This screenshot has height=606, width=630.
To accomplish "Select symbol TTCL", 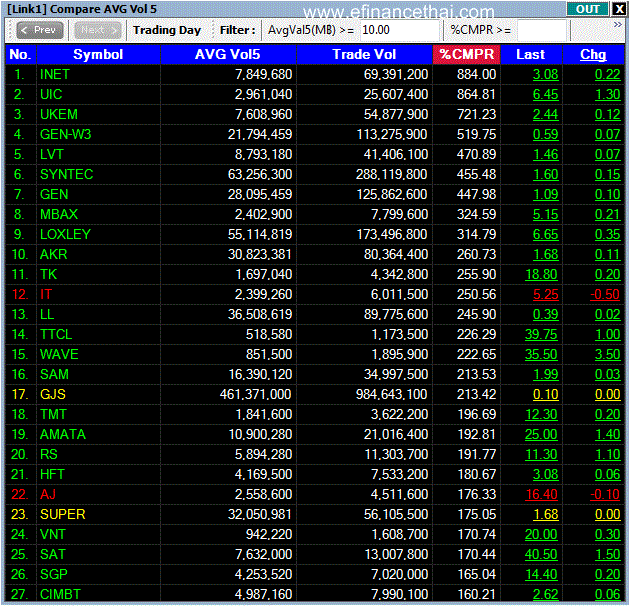I will pyautogui.click(x=56, y=334).
